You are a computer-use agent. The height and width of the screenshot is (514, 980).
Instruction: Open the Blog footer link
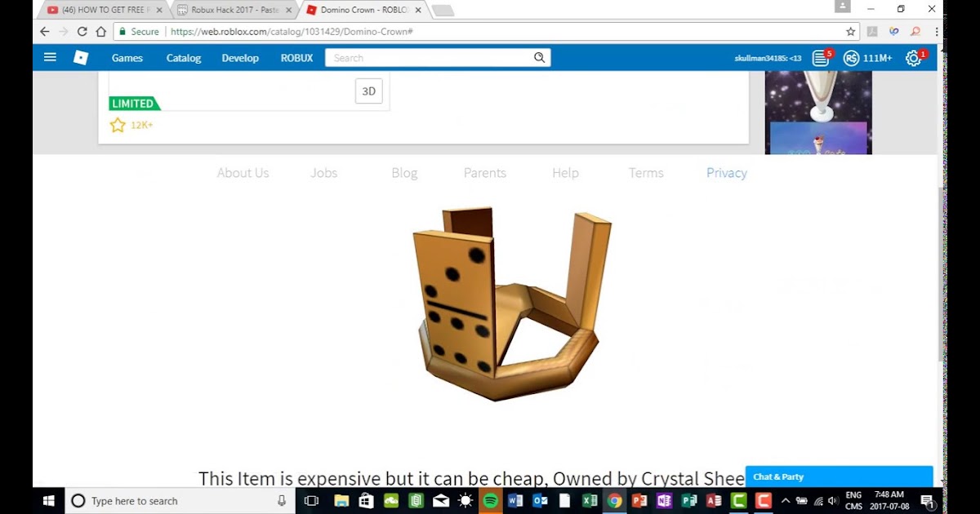click(404, 173)
